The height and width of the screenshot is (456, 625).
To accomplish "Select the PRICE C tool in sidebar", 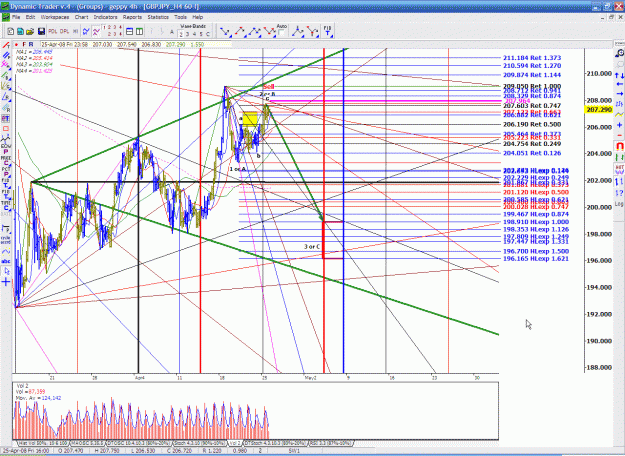I will point(6,161).
